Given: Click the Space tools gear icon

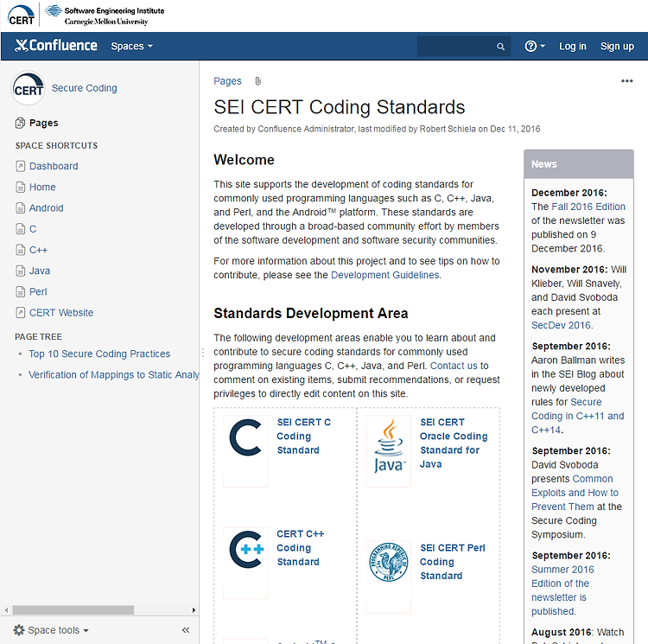Looking at the screenshot, I should coord(19,630).
